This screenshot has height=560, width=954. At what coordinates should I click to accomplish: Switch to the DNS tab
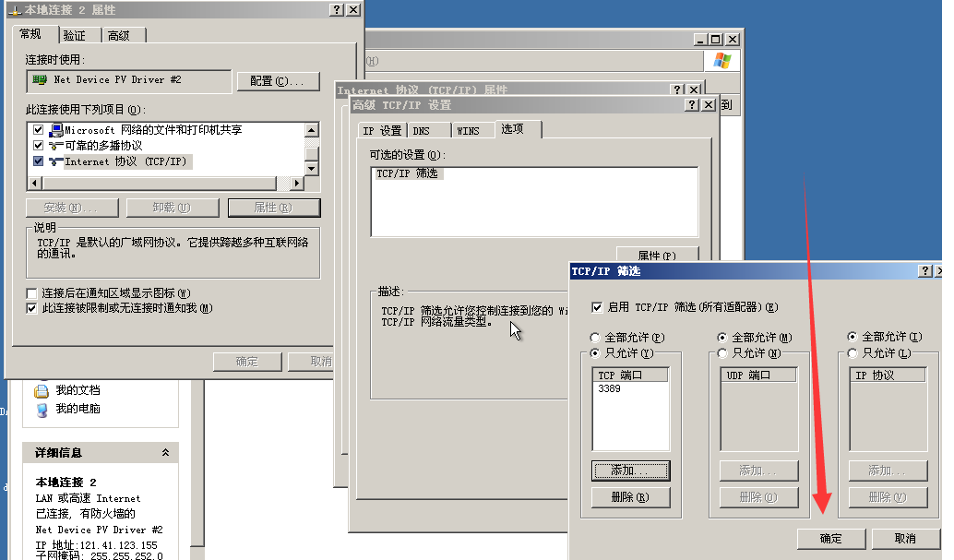(x=422, y=131)
